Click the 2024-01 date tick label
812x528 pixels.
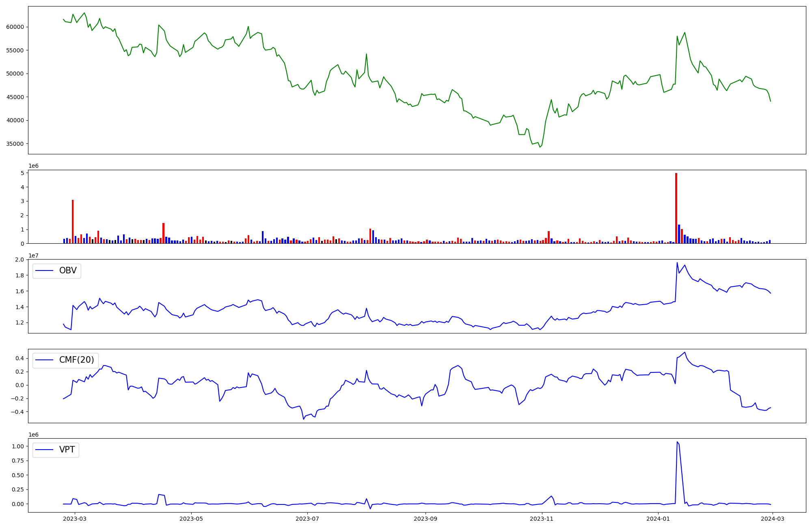tap(658, 519)
